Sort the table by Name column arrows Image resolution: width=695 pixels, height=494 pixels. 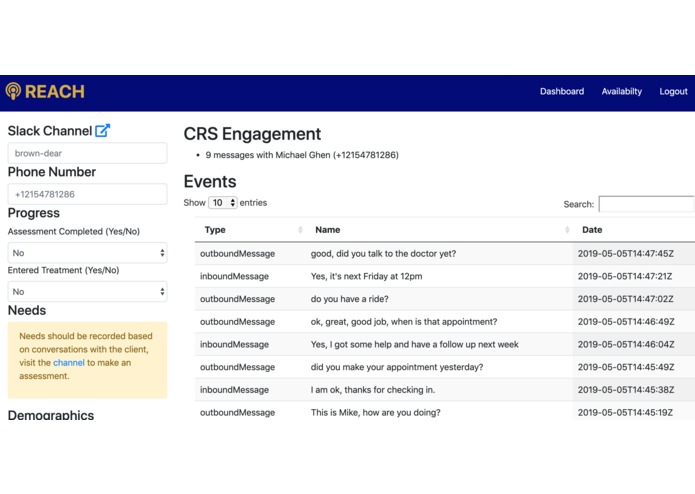[567, 229]
